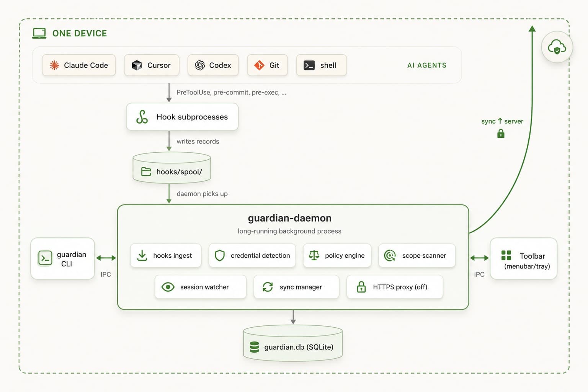This screenshot has height=392, width=588.
Task: Click the policy engine module label
Action: pyautogui.click(x=345, y=255)
